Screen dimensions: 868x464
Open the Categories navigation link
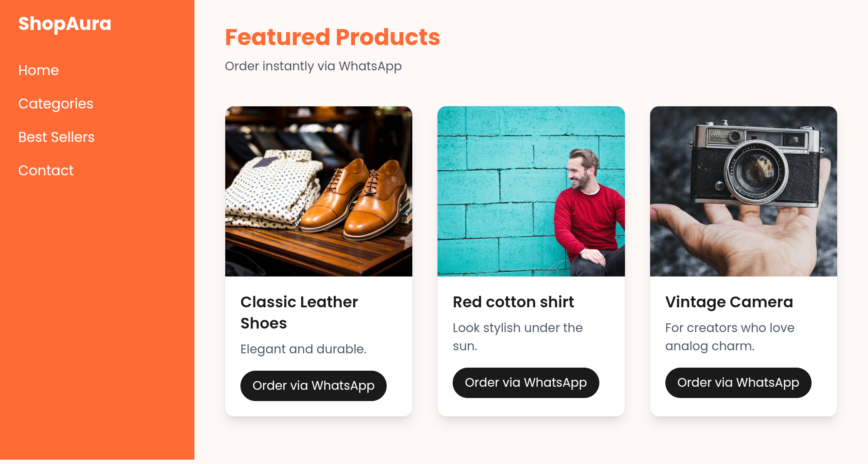pos(56,104)
